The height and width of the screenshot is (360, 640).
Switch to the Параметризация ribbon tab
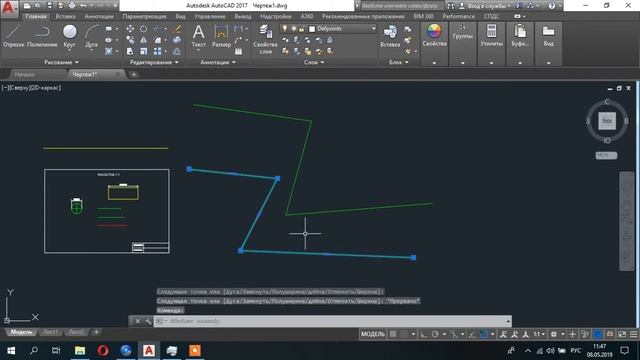tap(144, 16)
